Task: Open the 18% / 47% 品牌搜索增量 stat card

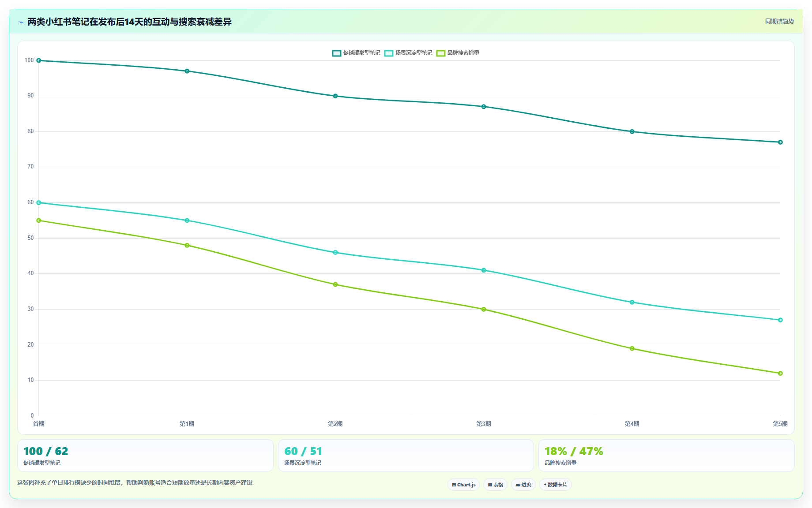Action: coord(666,456)
